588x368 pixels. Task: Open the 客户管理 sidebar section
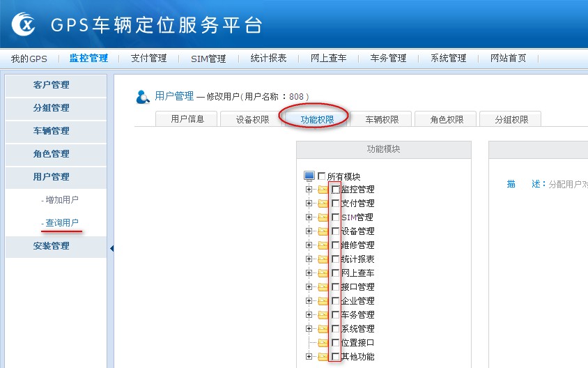click(52, 85)
